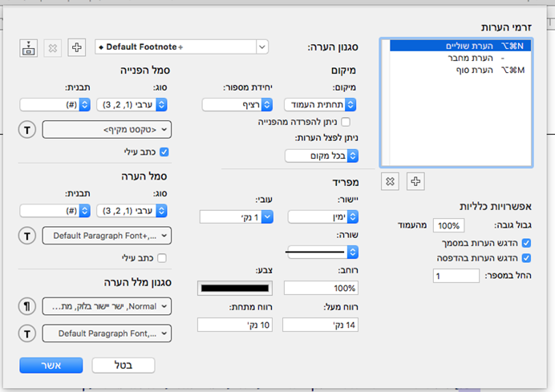555x392 pixels.
Task: Click the import note style icon
Action: [28, 48]
